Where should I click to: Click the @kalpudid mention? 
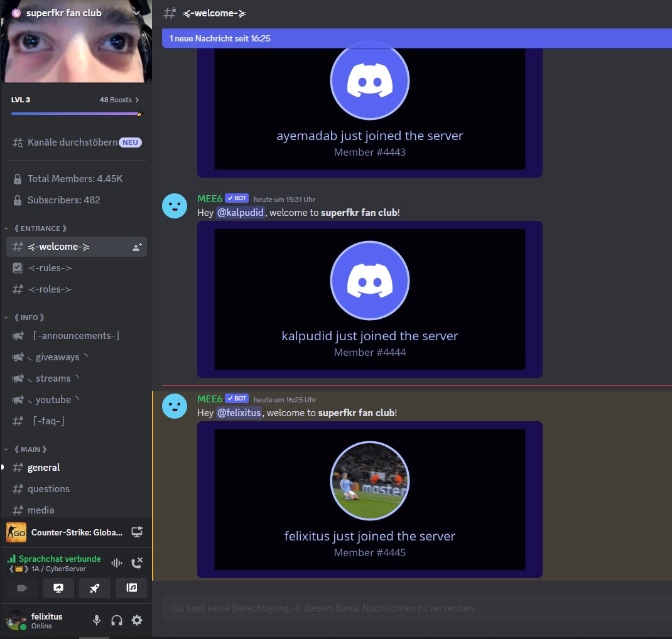pos(241,212)
